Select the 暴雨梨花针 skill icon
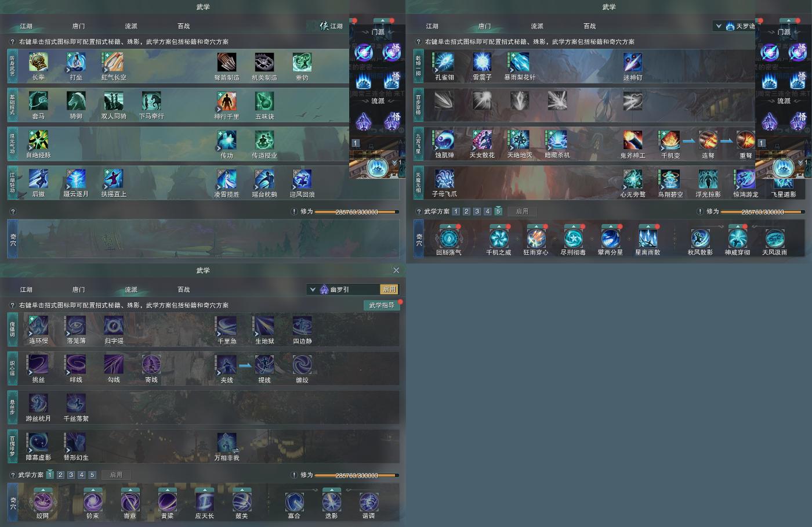 [520, 62]
